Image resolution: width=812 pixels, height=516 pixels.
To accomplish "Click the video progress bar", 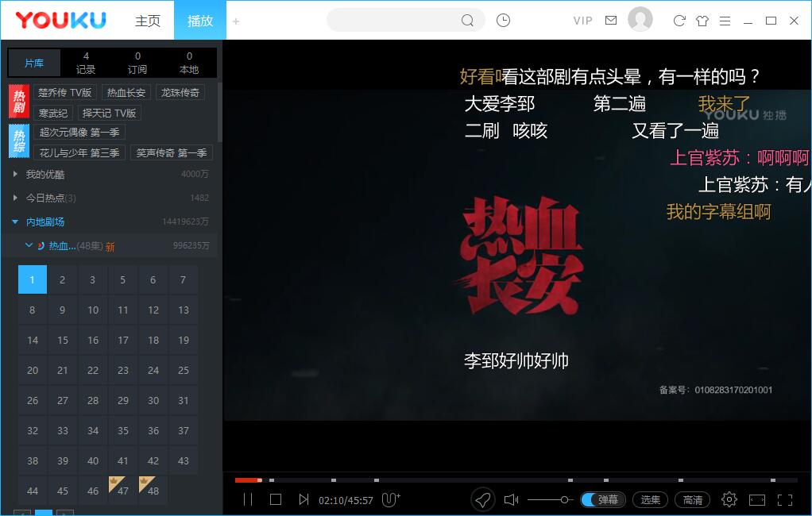I will (516, 480).
